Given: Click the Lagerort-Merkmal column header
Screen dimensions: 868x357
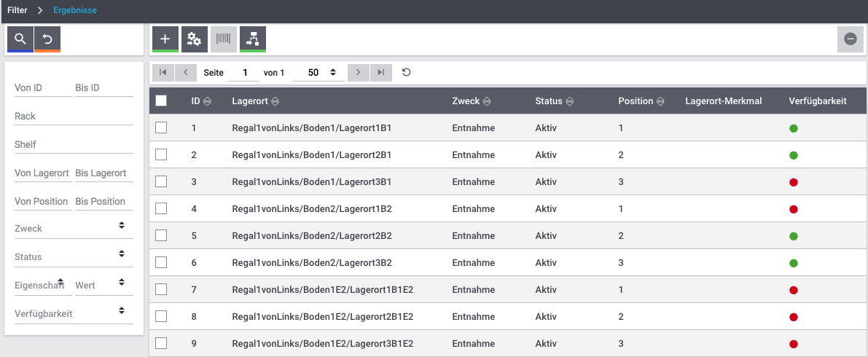Looking at the screenshot, I should [723, 101].
